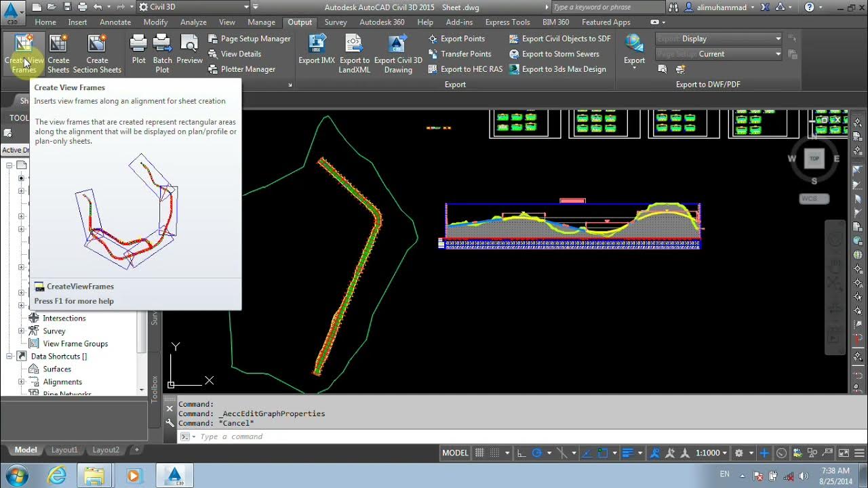868x488 pixels.
Task: Click the Create View Frames ribbon button
Action: click(24, 54)
